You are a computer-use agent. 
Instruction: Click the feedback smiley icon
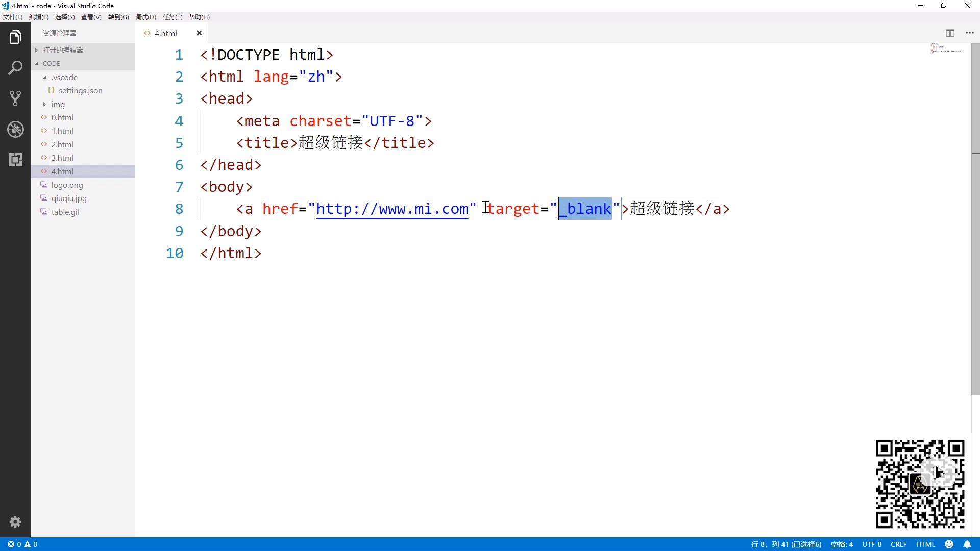(949, 544)
